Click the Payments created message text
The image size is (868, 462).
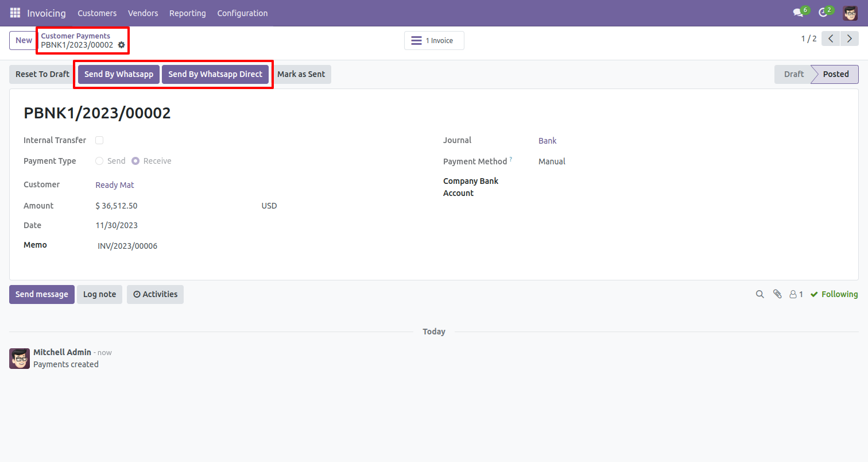[66, 364]
